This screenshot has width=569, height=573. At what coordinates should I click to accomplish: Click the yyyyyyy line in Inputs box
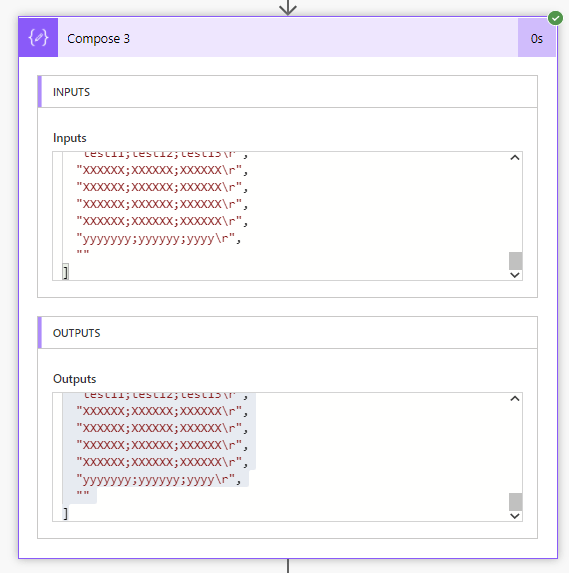pyautogui.click(x=159, y=239)
